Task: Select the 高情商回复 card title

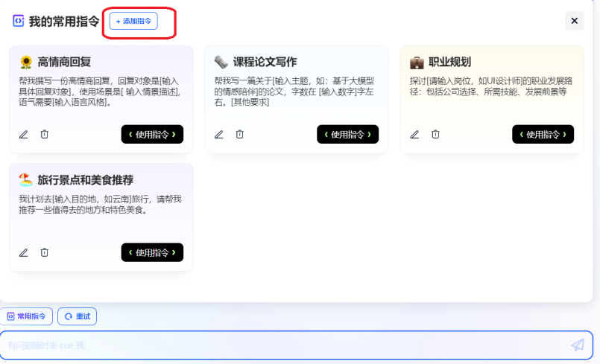Action: coord(64,62)
